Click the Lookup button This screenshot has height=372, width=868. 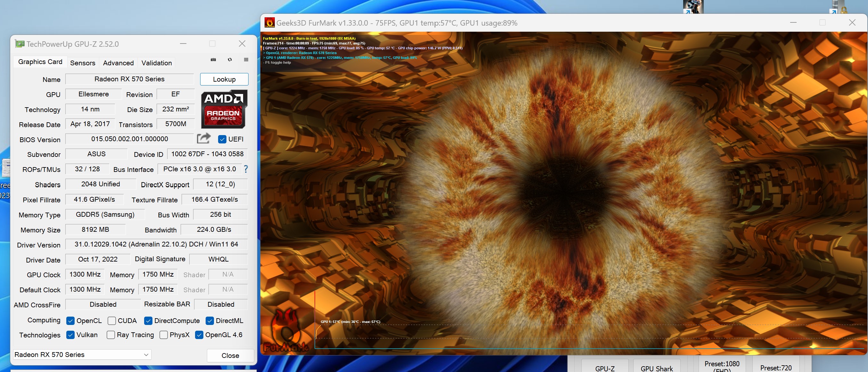click(x=224, y=79)
